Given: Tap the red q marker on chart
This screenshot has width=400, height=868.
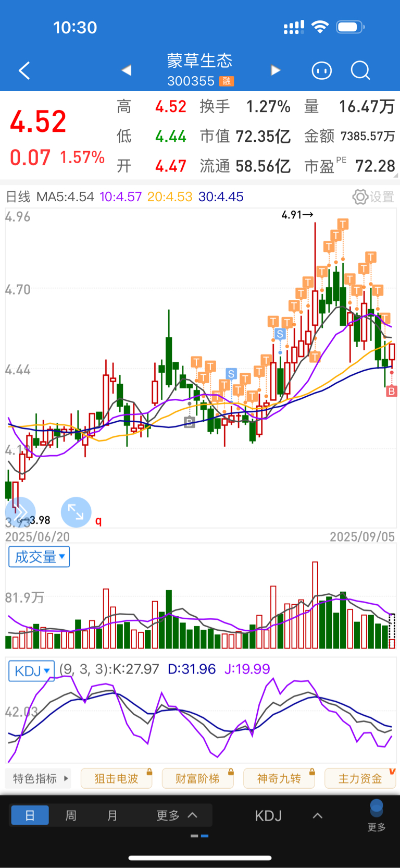Looking at the screenshot, I should pos(98,521).
